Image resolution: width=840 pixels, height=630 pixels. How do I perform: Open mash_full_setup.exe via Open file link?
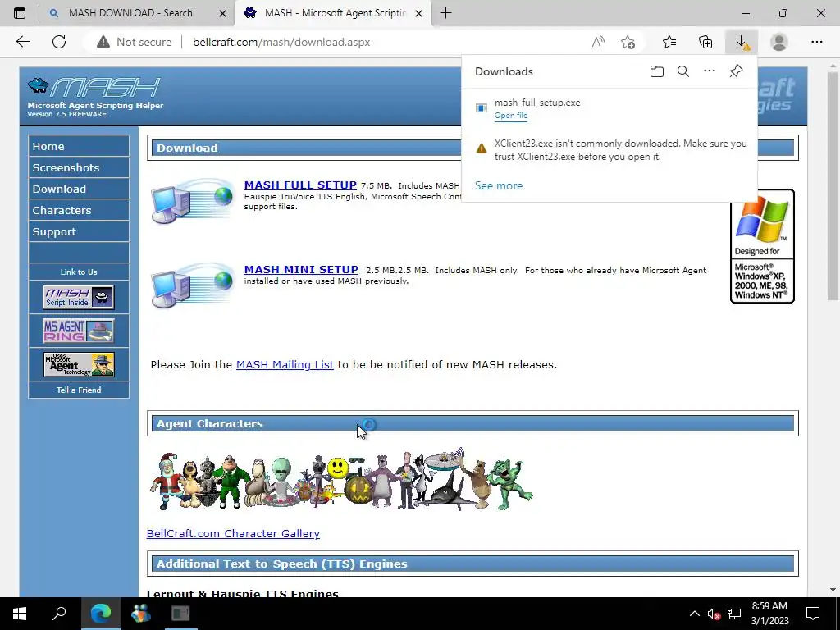click(x=510, y=116)
